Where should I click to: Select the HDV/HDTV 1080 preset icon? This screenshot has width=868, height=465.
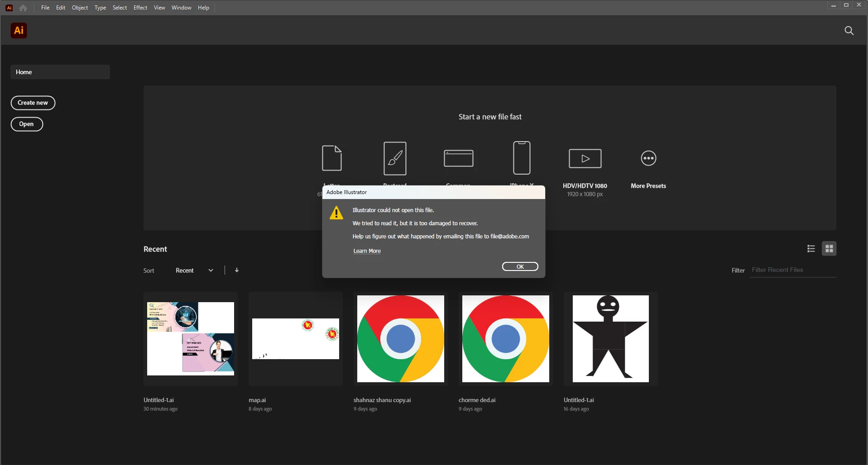pos(585,158)
